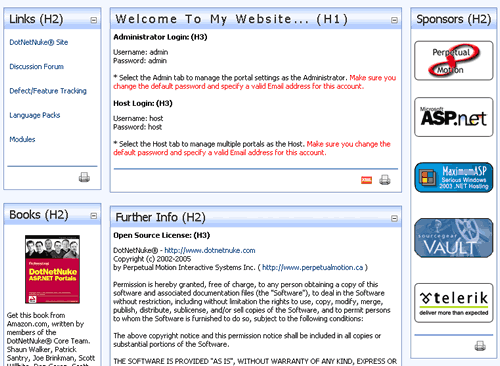Click the Perpetual Motion sponsor banner

454,61
